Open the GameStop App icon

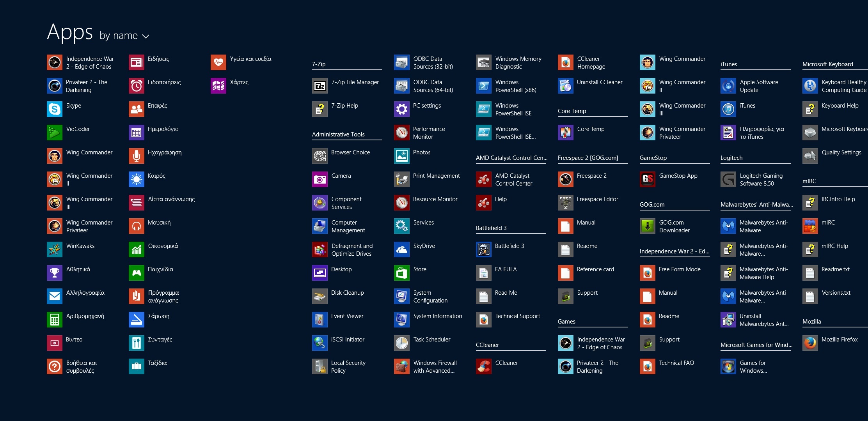pyautogui.click(x=648, y=179)
